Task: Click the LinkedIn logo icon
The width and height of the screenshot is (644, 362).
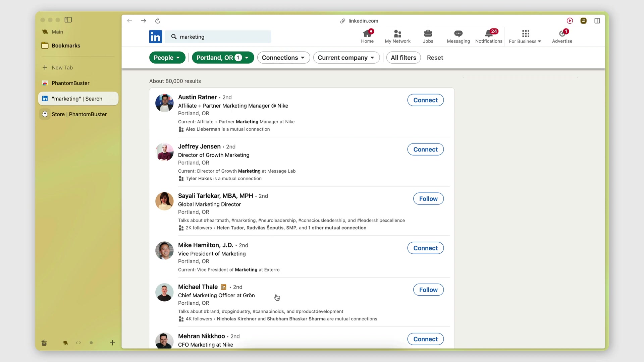Action: click(x=155, y=37)
